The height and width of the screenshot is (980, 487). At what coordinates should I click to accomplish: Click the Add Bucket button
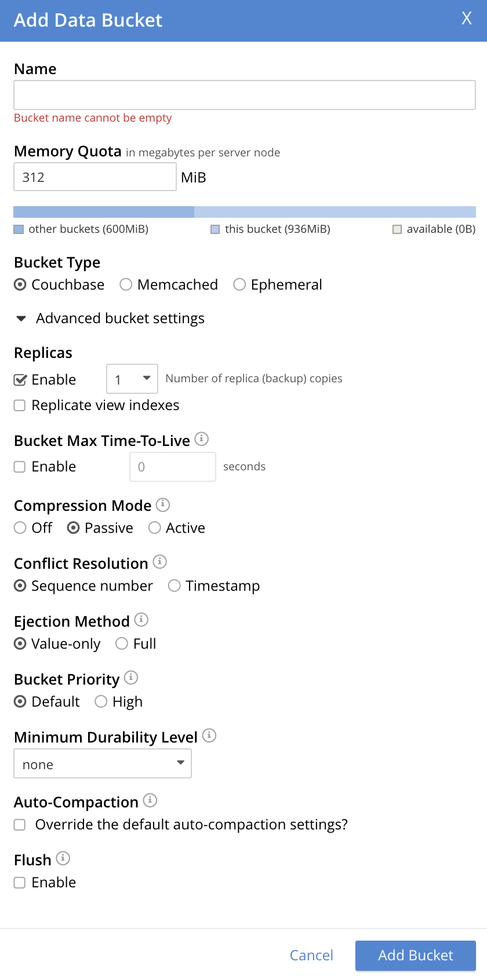tap(416, 956)
